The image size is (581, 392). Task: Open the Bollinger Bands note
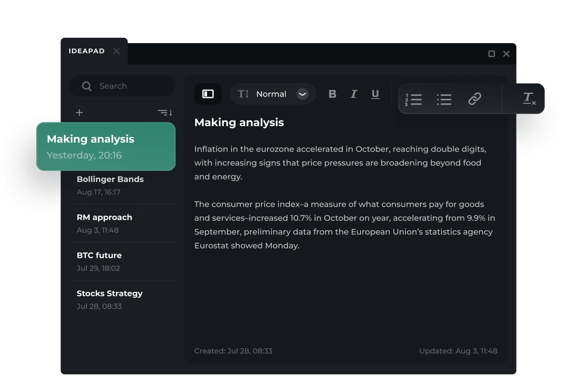click(122, 185)
